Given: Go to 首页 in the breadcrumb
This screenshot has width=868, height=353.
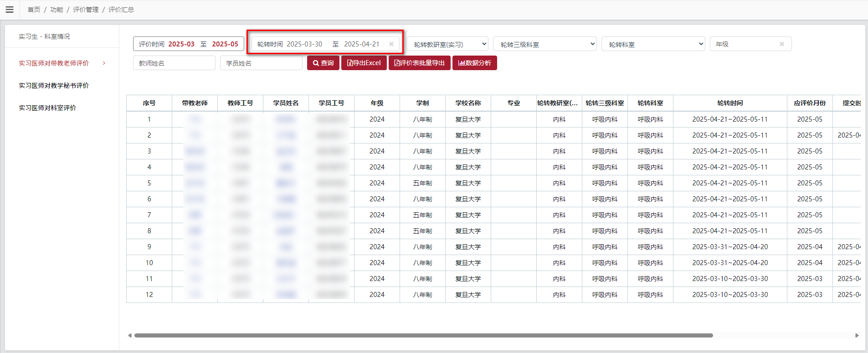Looking at the screenshot, I should point(34,10).
